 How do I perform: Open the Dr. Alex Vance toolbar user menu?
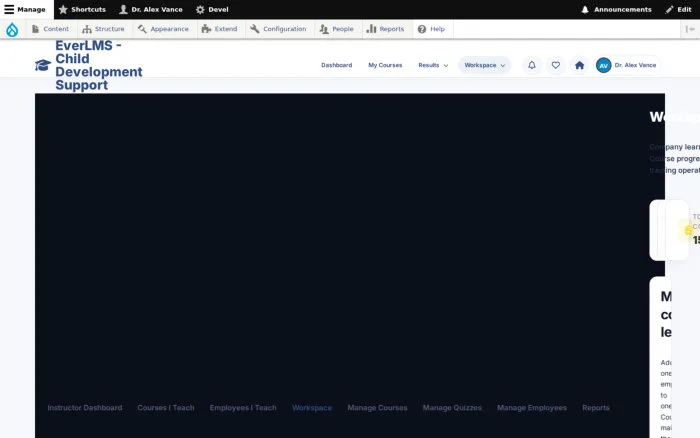pos(151,9)
